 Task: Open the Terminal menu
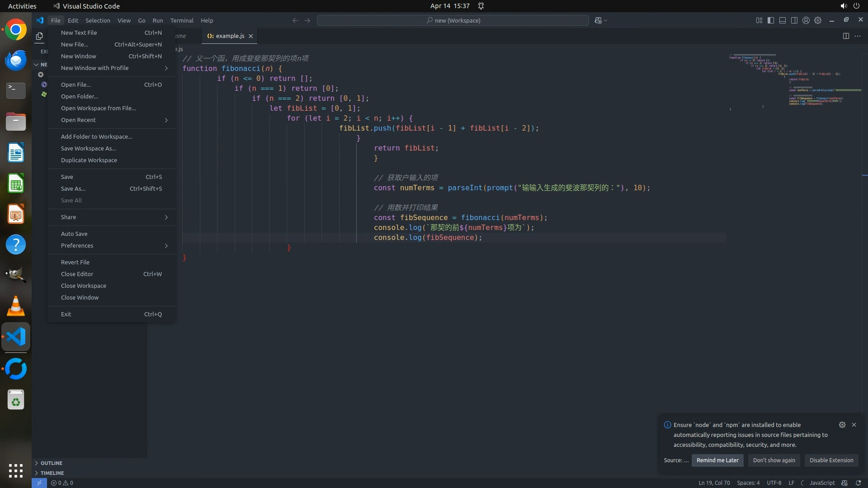[182, 20]
